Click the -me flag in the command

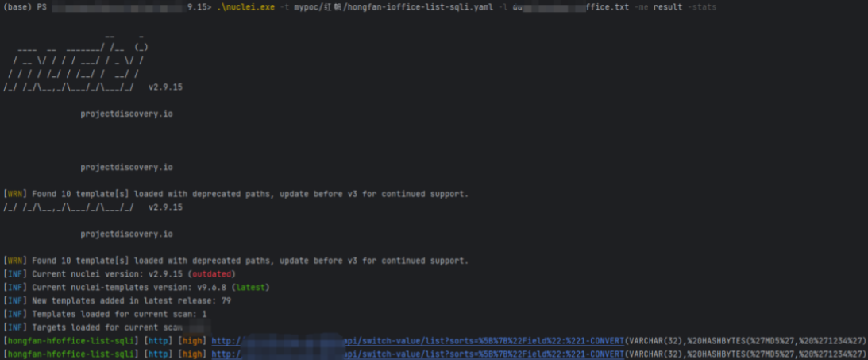tap(641, 8)
